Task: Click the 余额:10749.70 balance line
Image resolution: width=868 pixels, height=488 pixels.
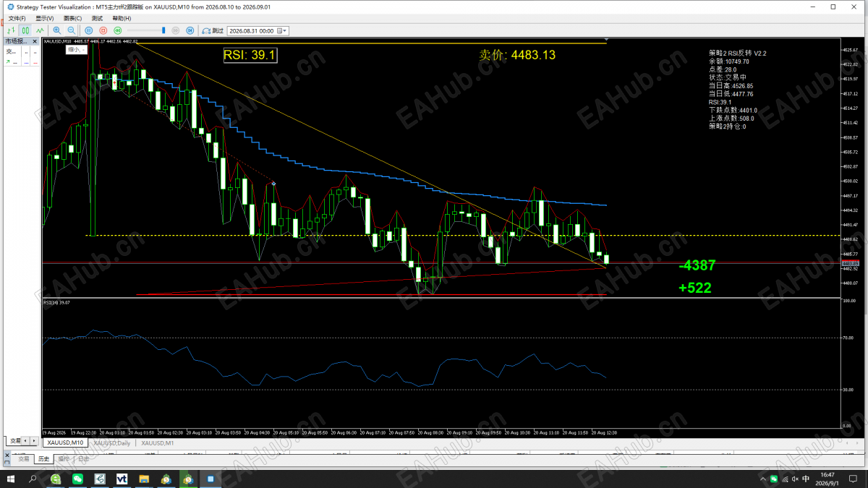Action: [729, 61]
